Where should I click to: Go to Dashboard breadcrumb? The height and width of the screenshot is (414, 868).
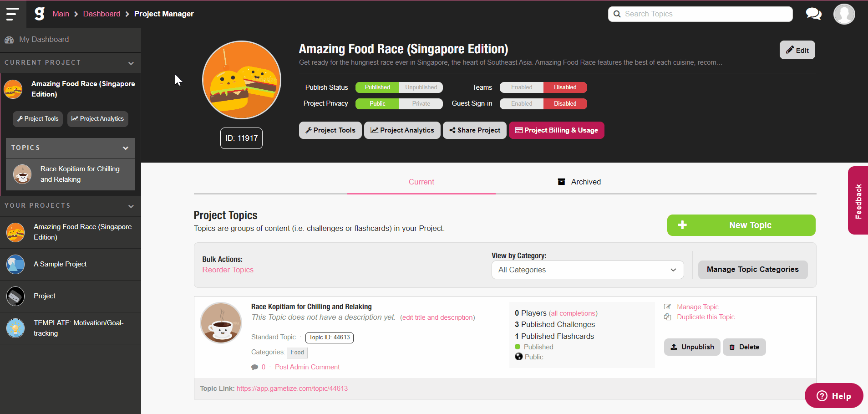pyautogui.click(x=102, y=14)
